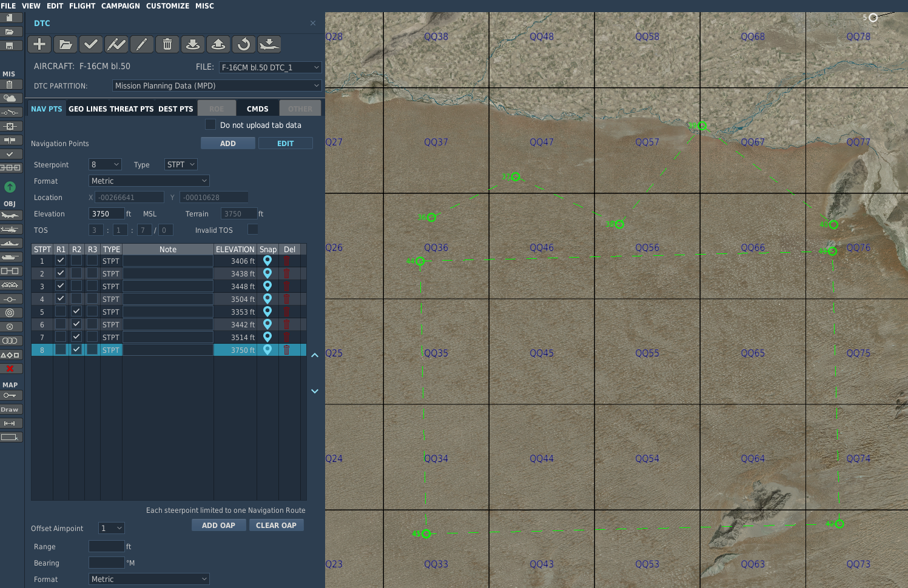The height and width of the screenshot is (588, 908).
Task: Select the ground vehicle tank tool under OBJ
Action: (x=10, y=257)
